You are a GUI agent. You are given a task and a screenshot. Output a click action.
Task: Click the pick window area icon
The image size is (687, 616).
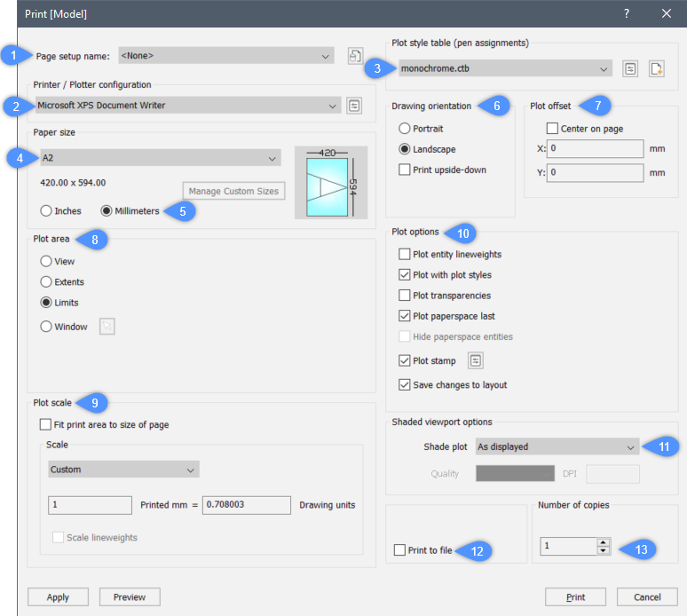pos(107,327)
